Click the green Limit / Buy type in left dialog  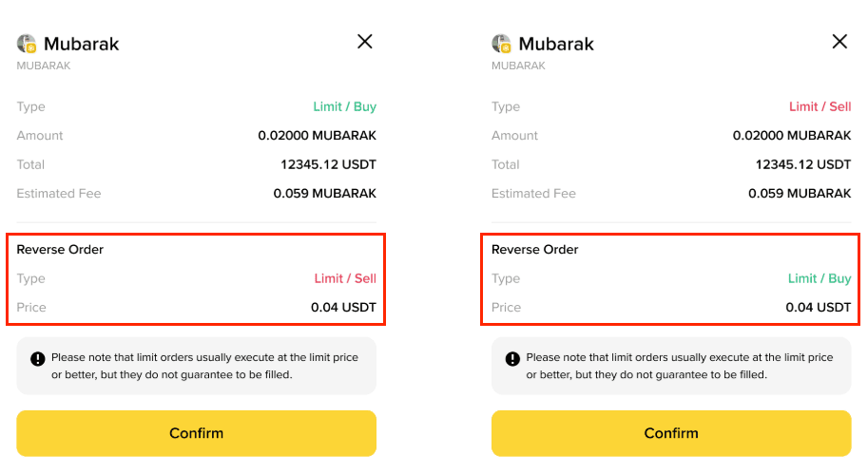point(345,106)
